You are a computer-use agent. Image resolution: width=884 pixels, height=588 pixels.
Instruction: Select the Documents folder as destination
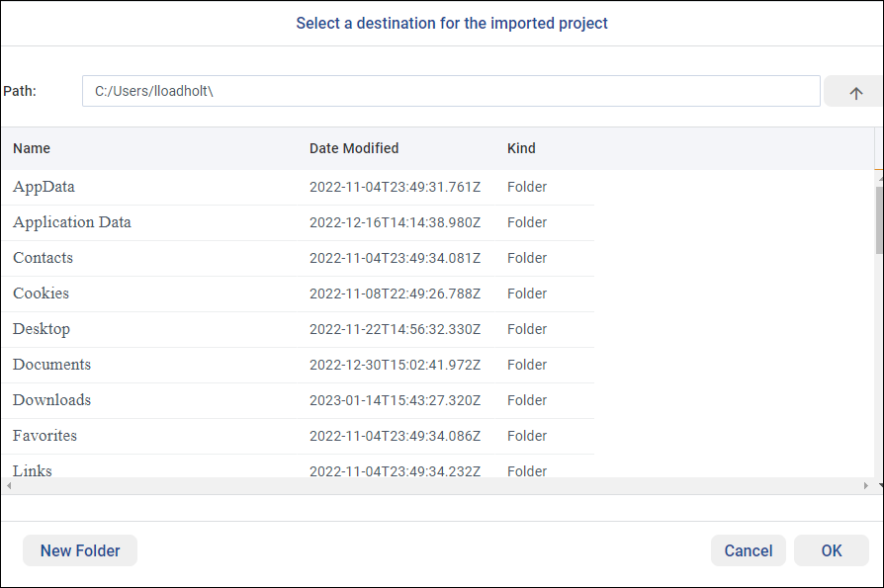pos(51,365)
